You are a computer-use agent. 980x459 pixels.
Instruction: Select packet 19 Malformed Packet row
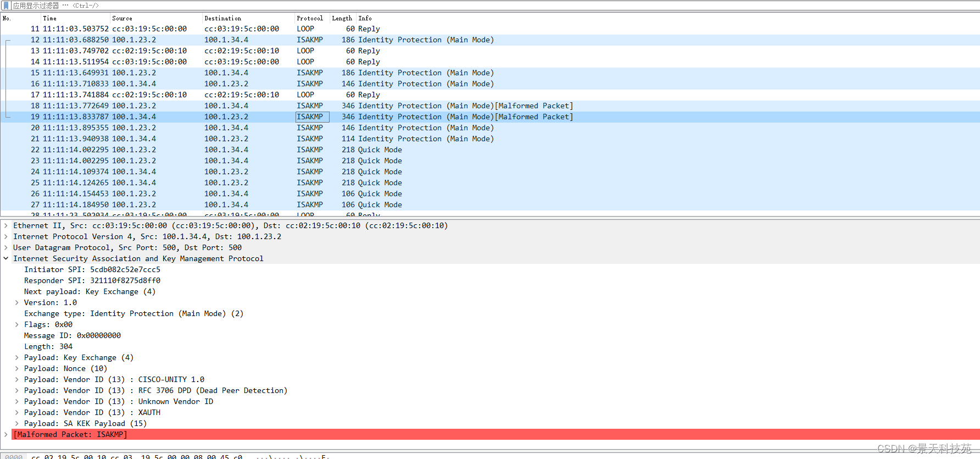point(490,117)
